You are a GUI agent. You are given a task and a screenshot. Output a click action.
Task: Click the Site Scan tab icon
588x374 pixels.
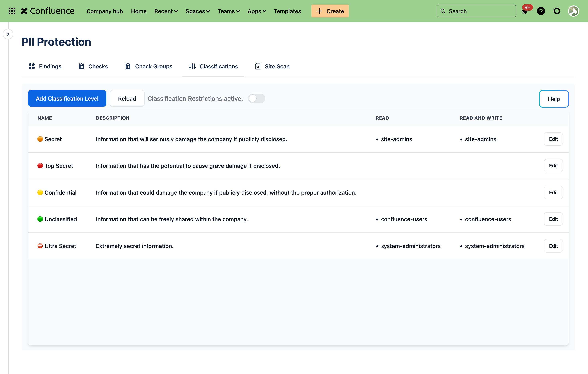click(258, 66)
